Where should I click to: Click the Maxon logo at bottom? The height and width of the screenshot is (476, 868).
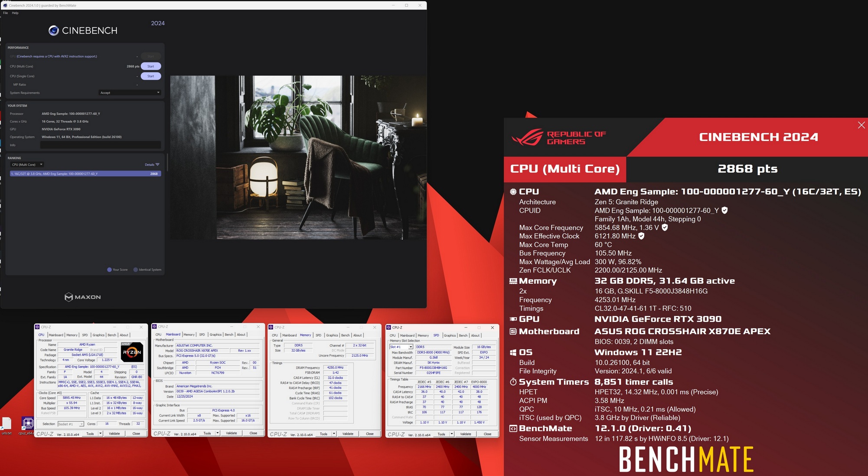pos(82,297)
